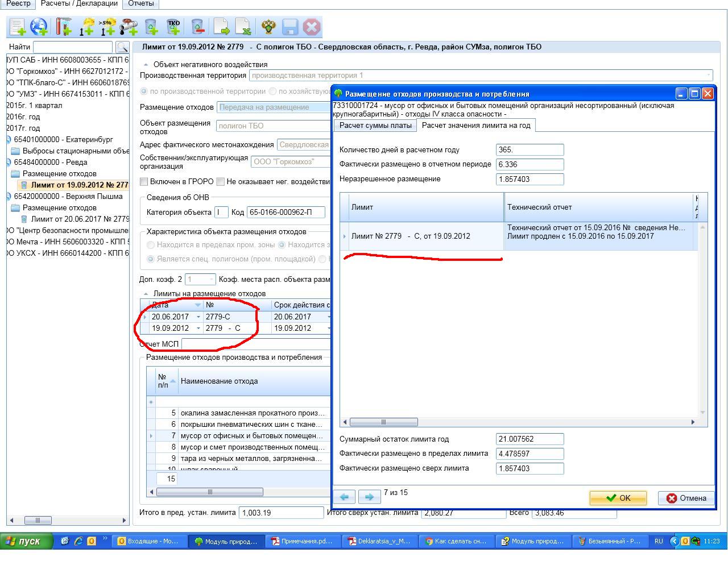Click the Количество дней в расчетном году field
The height and width of the screenshot is (582, 728).
click(530, 150)
